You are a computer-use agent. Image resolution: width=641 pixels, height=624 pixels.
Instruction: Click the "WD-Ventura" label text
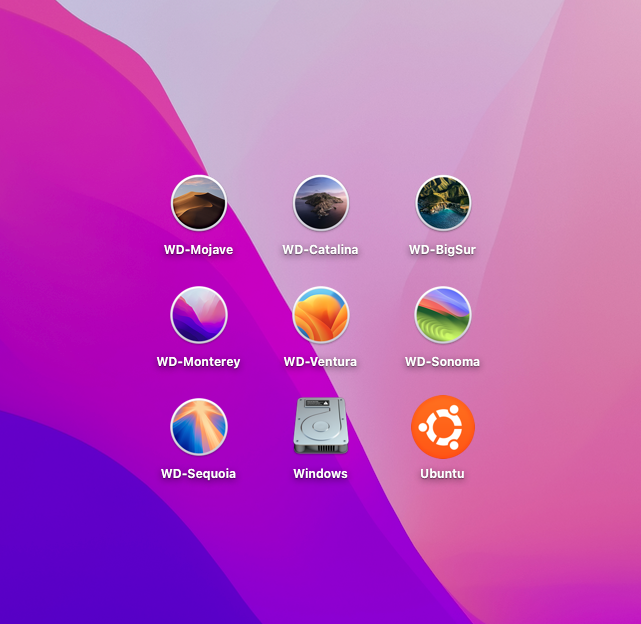[x=320, y=361]
